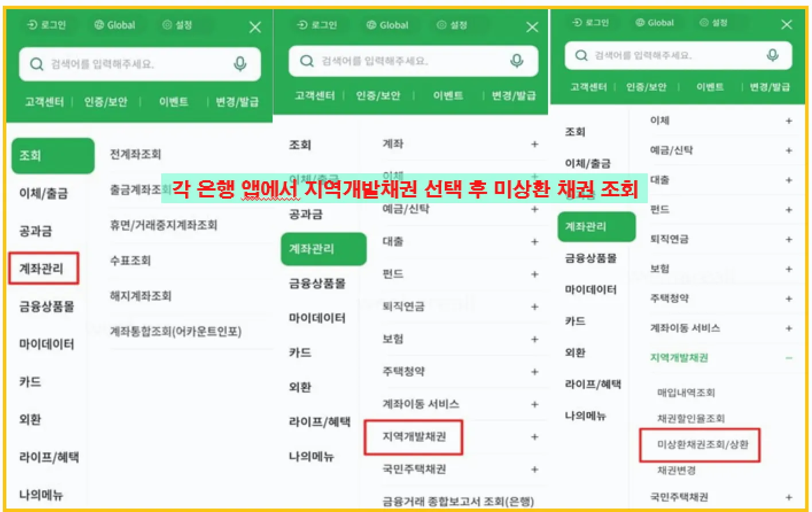This screenshot has height=512, width=812.
Task: Tap the microphone icon in the left screen search bar
Action: coord(240,64)
